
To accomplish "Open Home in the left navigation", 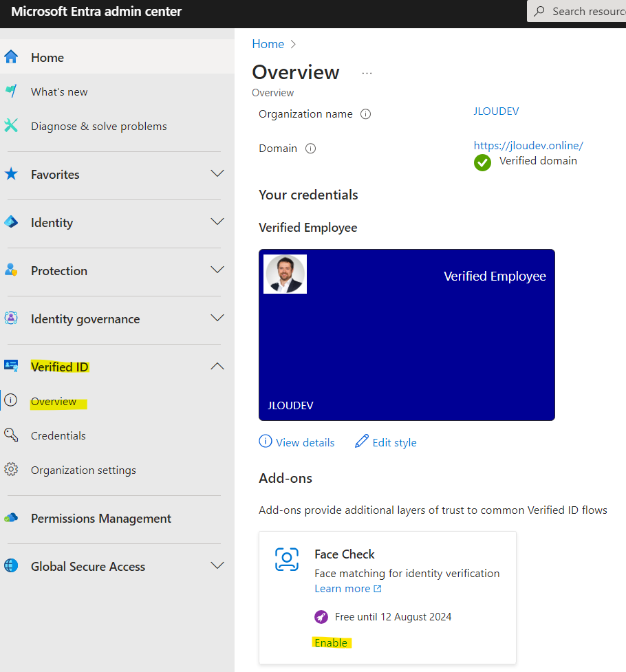I will click(x=117, y=57).
